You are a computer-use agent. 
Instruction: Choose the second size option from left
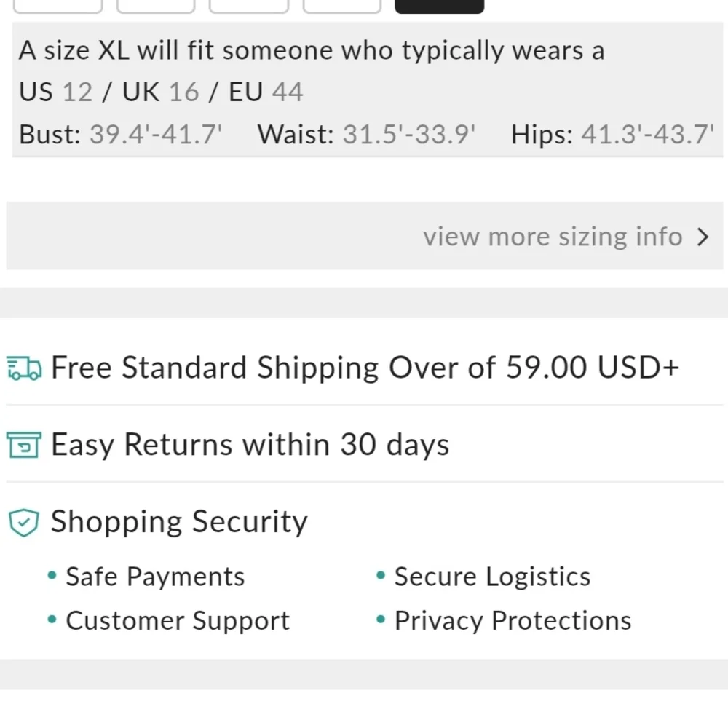[156, 7]
